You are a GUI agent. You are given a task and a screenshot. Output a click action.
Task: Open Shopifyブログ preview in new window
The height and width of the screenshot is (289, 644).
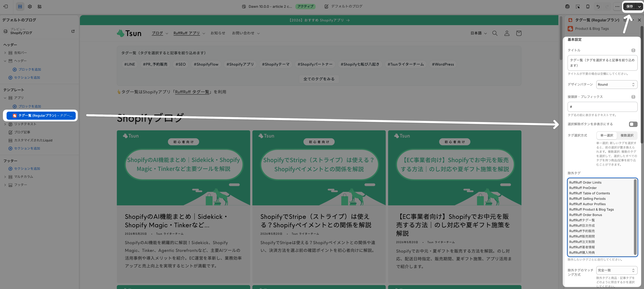pos(73,31)
